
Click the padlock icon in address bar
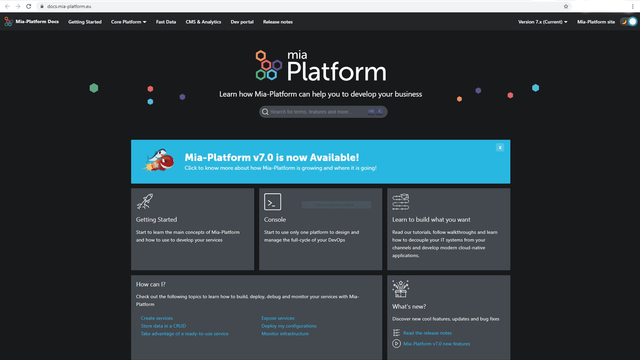coord(42,7)
